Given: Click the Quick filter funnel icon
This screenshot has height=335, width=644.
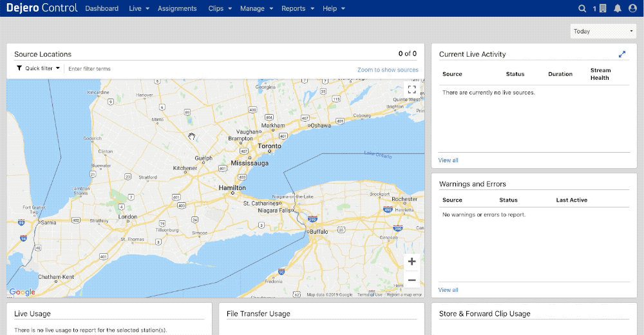Looking at the screenshot, I should [x=19, y=68].
